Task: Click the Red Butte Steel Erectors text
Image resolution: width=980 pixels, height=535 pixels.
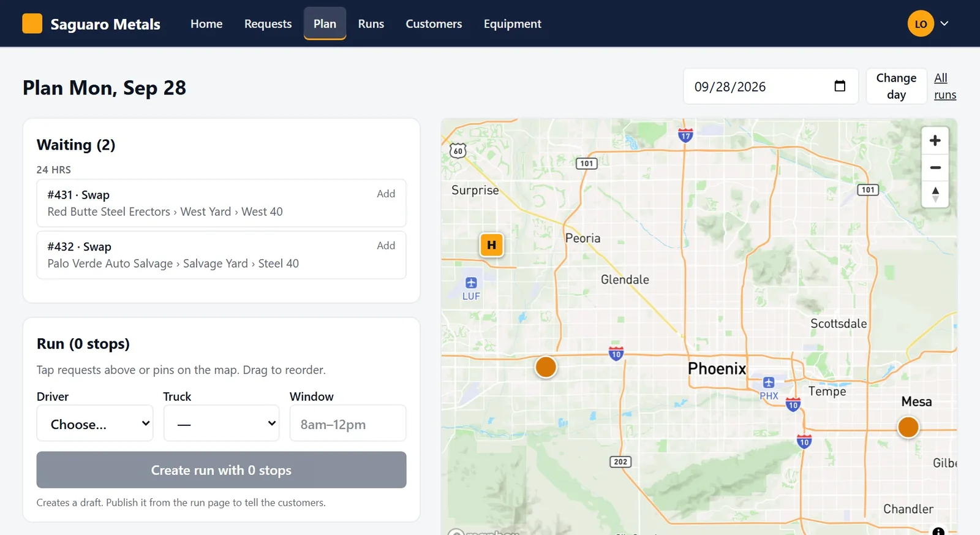Action: [109, 211]
